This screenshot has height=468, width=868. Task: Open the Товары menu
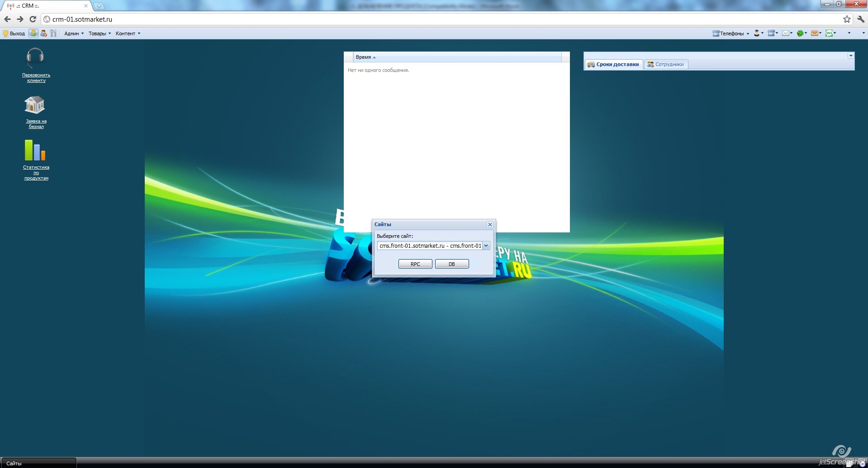point(100,33)
